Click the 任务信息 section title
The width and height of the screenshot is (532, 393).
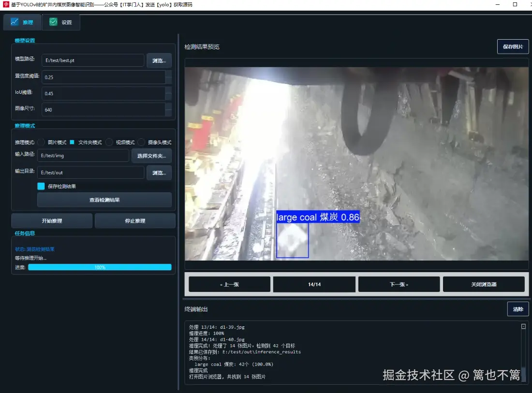[x=25, y=233]
